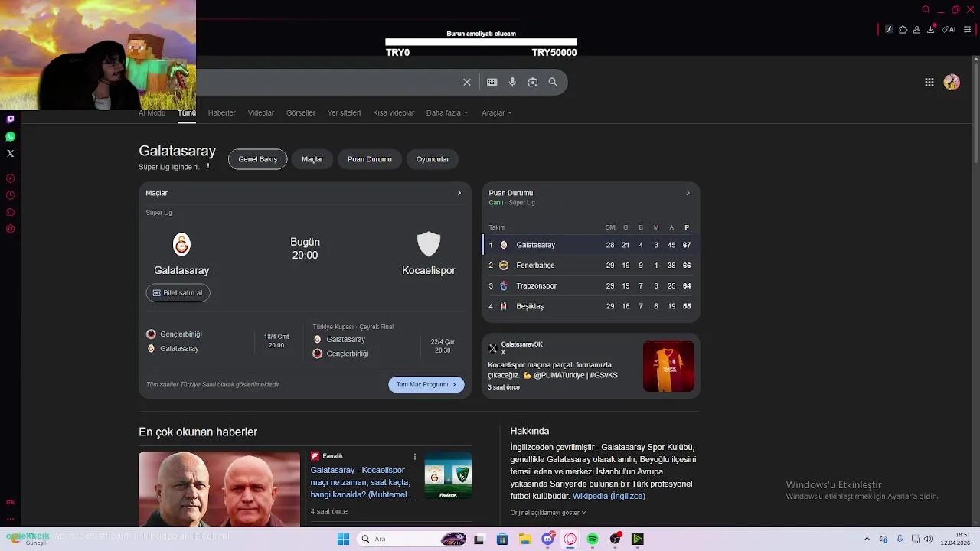
Task: Open Discord from the taskbar
Action: [x=547, y=539]
